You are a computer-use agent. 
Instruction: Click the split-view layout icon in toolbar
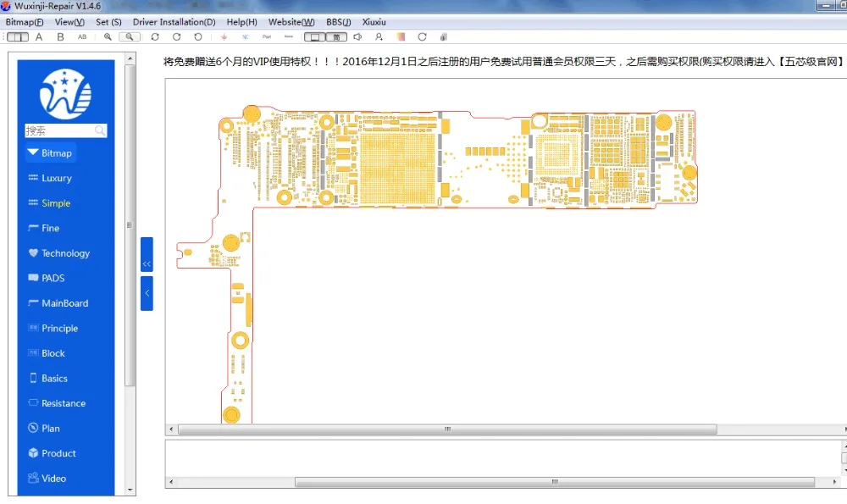(18, 36)
